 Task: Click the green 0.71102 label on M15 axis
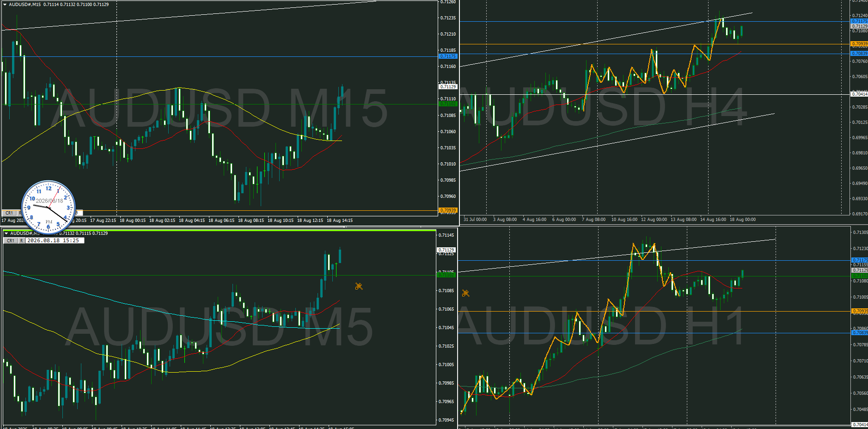447,104
